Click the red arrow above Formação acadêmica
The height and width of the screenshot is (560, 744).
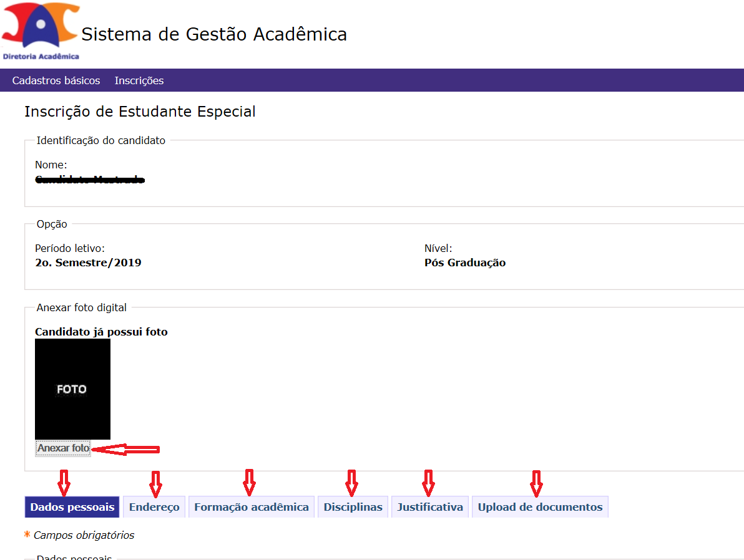(249, 480)
